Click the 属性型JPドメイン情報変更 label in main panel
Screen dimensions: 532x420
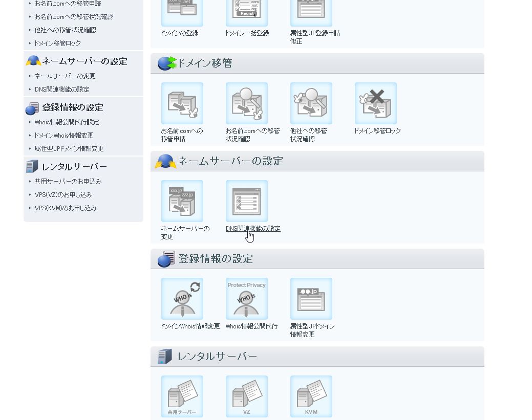[x=312, y=330]
